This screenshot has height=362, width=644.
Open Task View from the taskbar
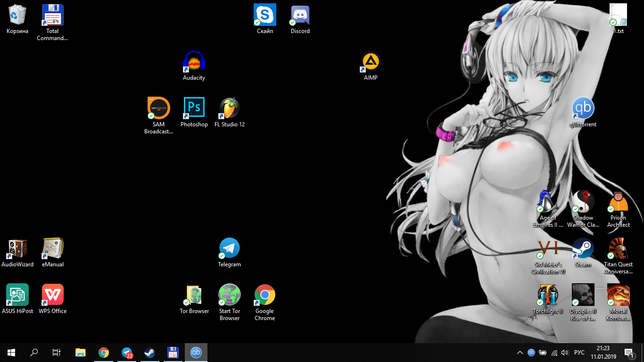point(57,353)
